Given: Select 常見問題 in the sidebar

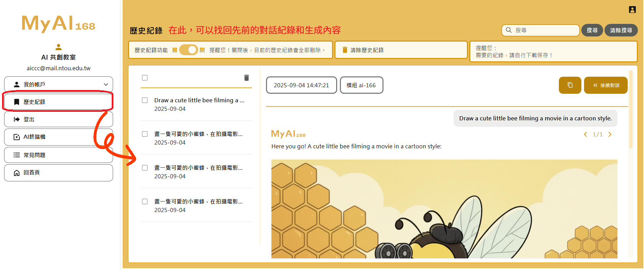Looking at the screenshot, I should click(59, 155).
